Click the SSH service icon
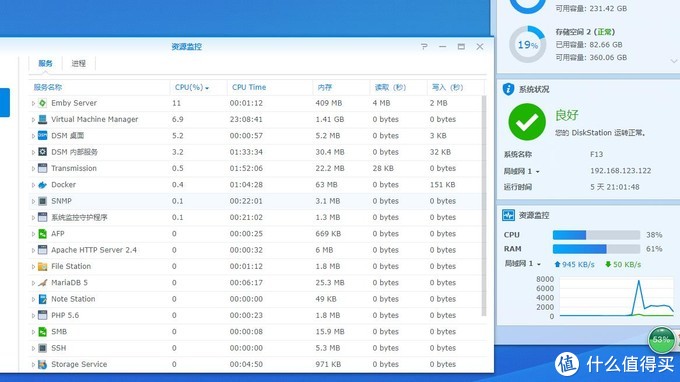The width and height of the screenshot is (680, 382). click(42, 348)
